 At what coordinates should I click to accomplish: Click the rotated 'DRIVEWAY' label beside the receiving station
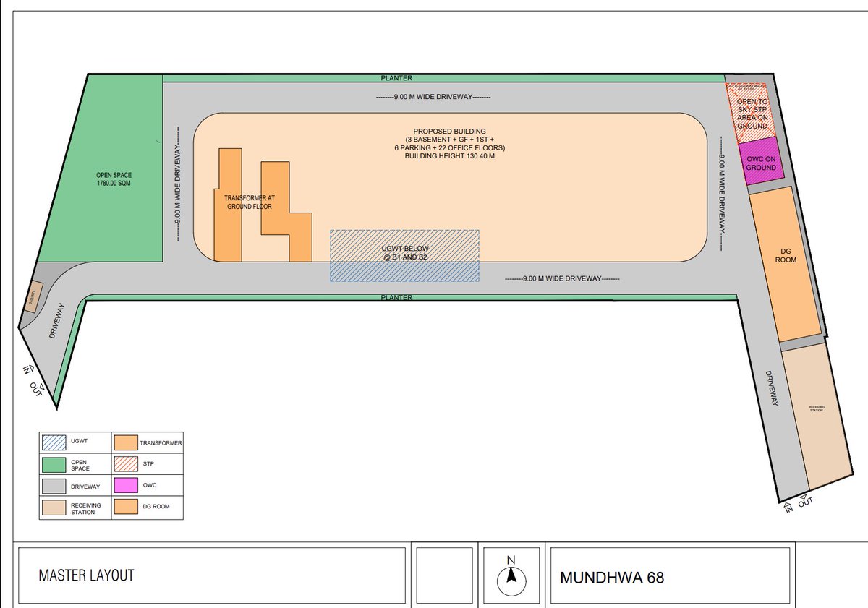click(773, 389)
